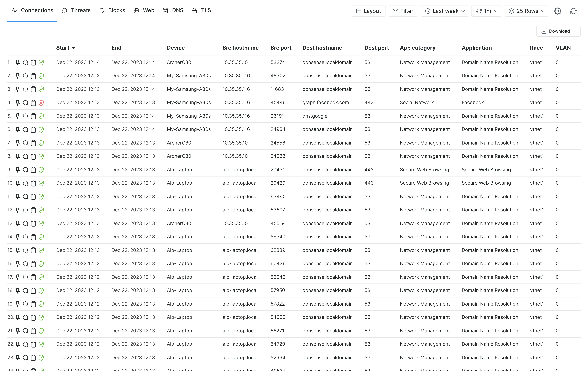Screen dimensions: 588x378
Task: Click source port 53374 in row 1
Action: click(x=278, y=62)
